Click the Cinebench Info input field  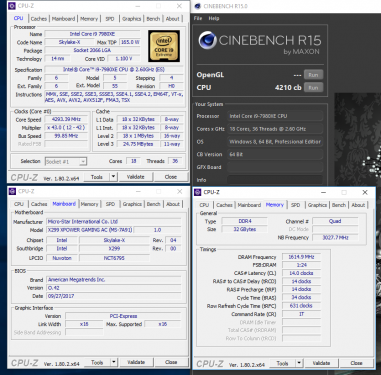[275, 180]
